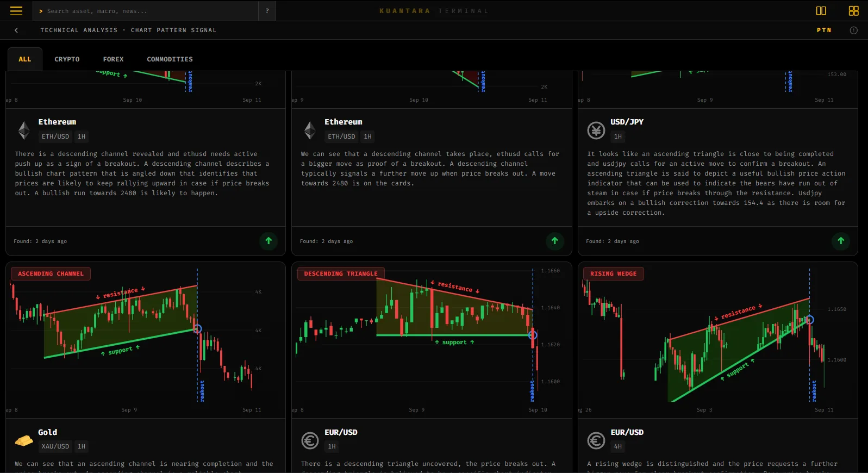Click the first Ethereum card's coin icon
Screen dimensions: 868x473
[x=24, y=130]
